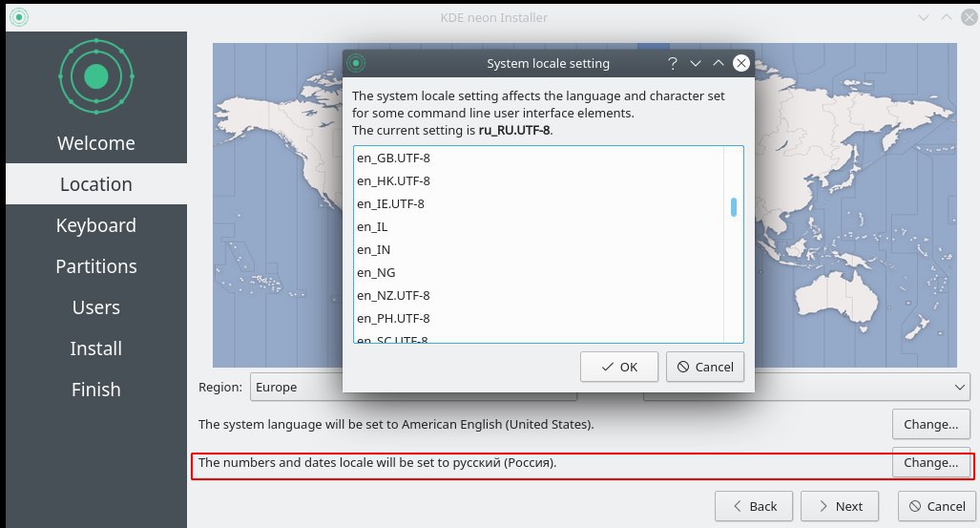
Task: Click the System locale setting dialog's title icon
Action: pos(356,63)
